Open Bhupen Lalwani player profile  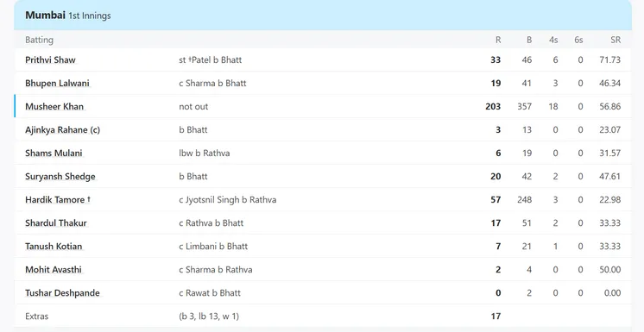(57, 84)
